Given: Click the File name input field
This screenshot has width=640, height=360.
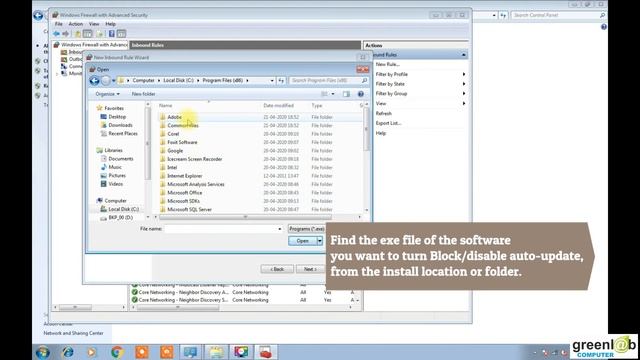Looking at the screenshot, I should (x=224, y=229).
